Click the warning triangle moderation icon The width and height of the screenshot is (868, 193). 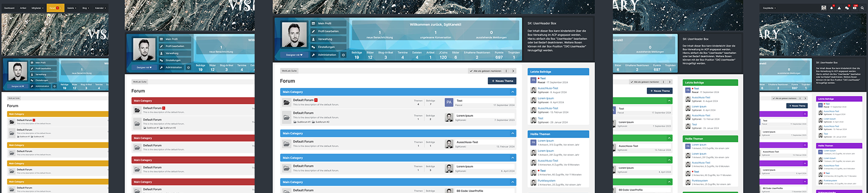coord(839,8)
